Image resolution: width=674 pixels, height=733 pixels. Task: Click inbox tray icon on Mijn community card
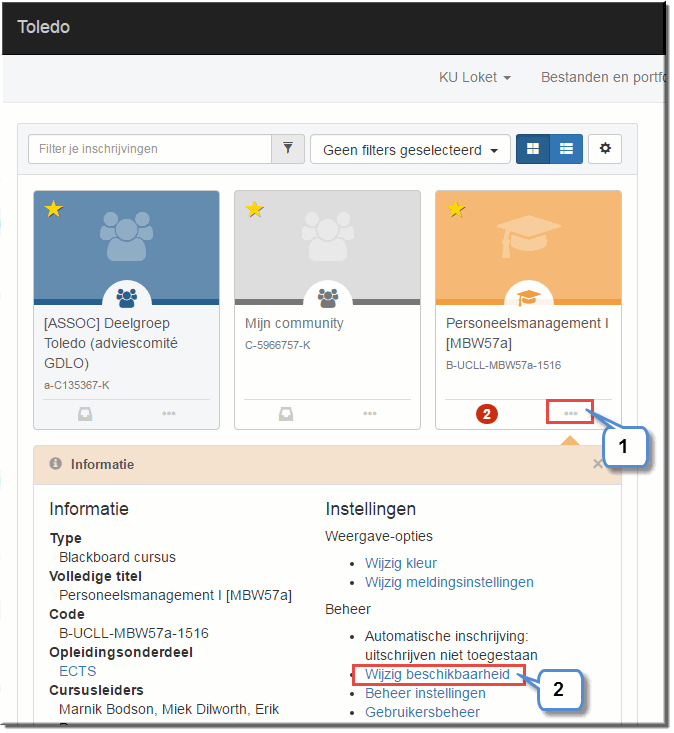click(286, 414)
